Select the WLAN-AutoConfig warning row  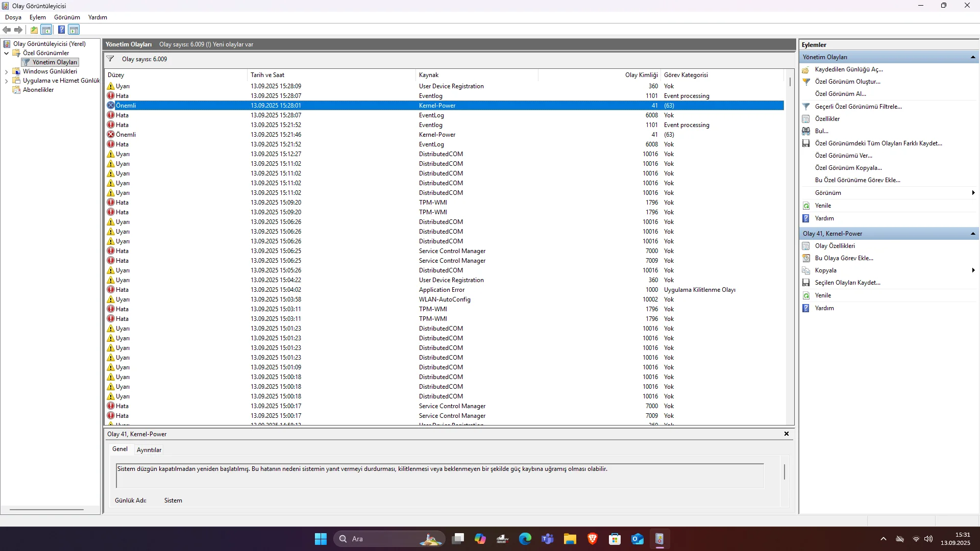[445, 299]
